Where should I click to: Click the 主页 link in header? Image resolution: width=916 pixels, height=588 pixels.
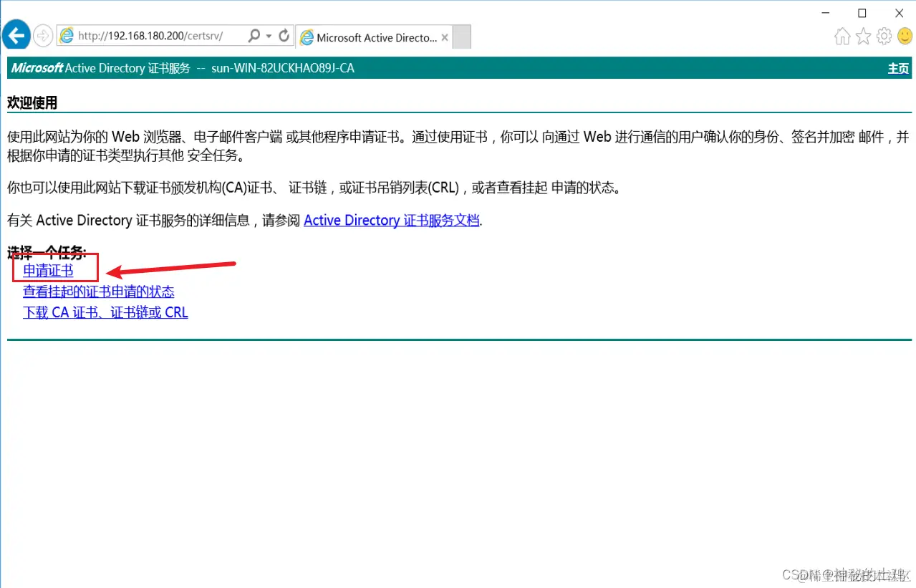coord(898,69)
